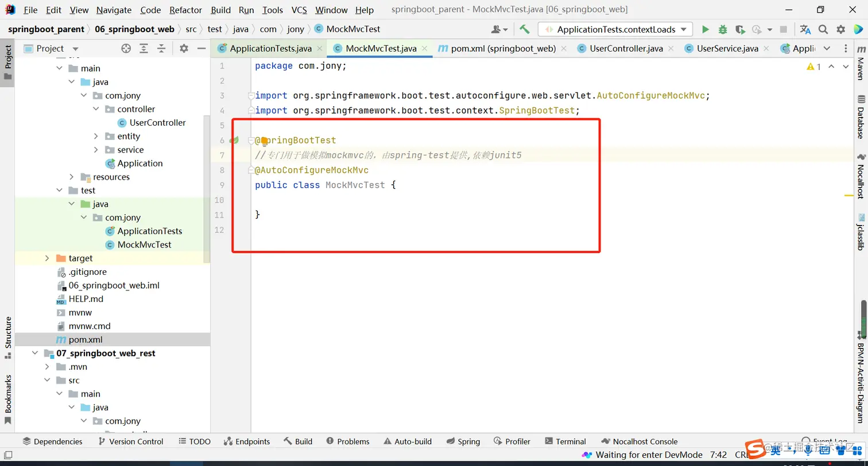
Task: Collapse the test folder in the Project tree
Action: 59,191
